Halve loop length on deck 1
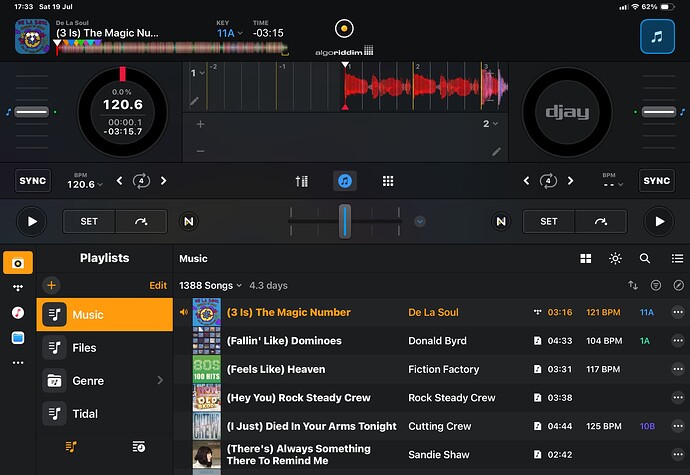This screenshot has width=690, height=475. [119, 181]
